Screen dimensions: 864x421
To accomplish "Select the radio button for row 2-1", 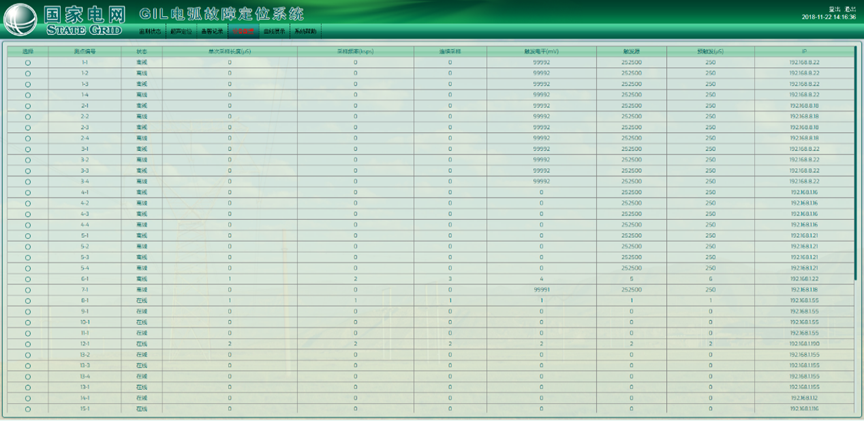I will 28,106.
